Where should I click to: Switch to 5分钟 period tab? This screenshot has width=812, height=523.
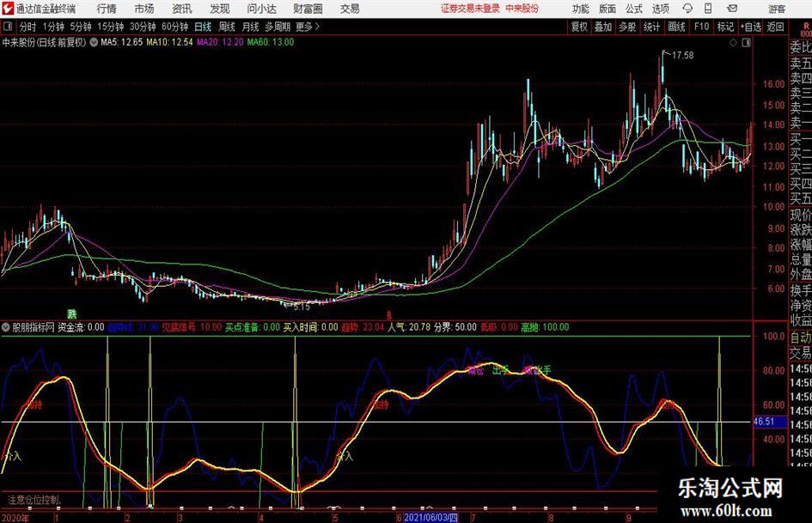click(81, 27)
